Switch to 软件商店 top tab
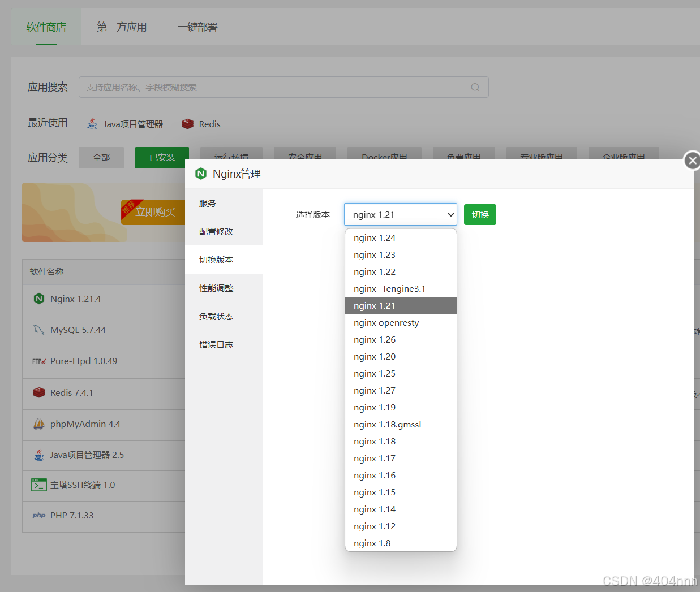The width and height of the screenshot is (700, 592). [x=46, y=27]
